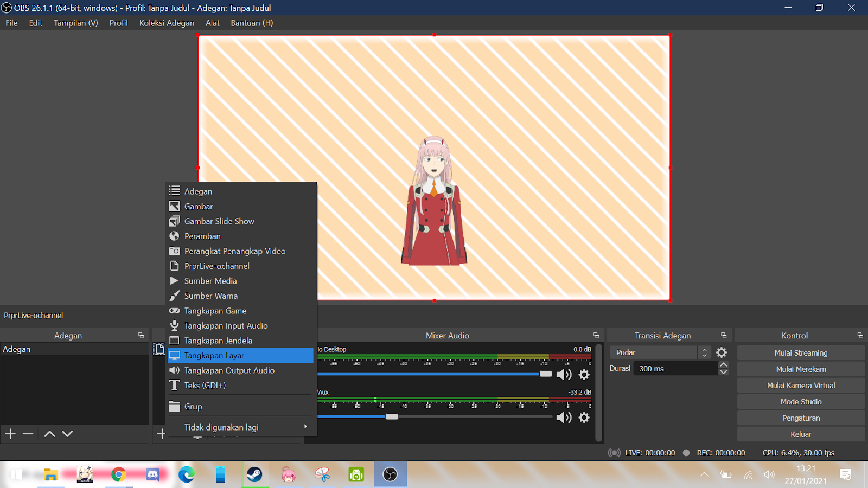Select the PrprLive source icon in sources list
Image resolution: width=868 pixels, height=488 pixels.
pos(159,350)
